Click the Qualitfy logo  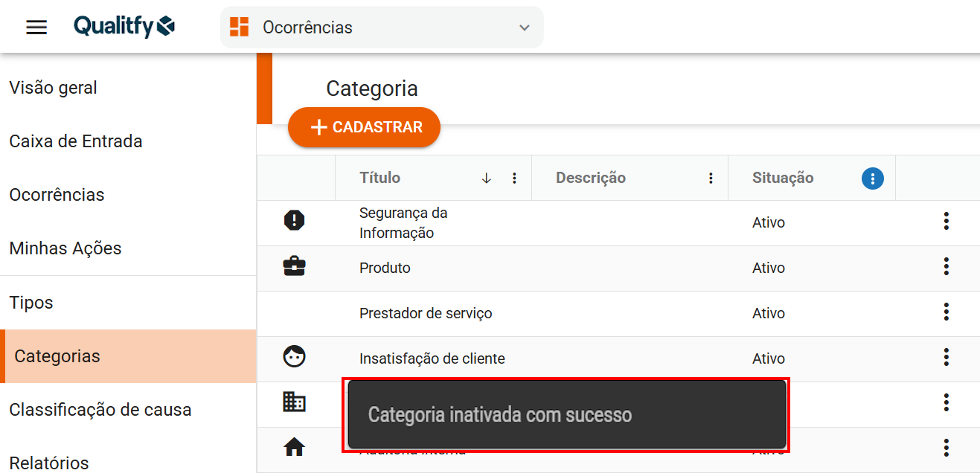click(x=124, y=27)
